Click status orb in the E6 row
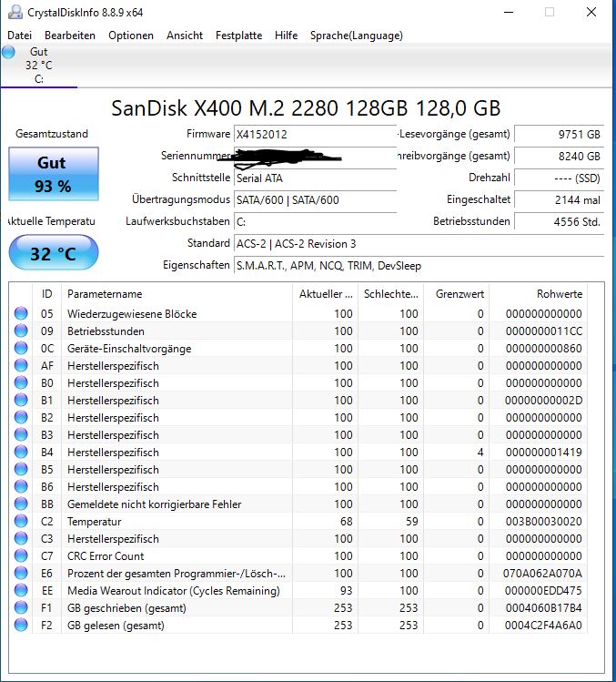 pos(21,574)
